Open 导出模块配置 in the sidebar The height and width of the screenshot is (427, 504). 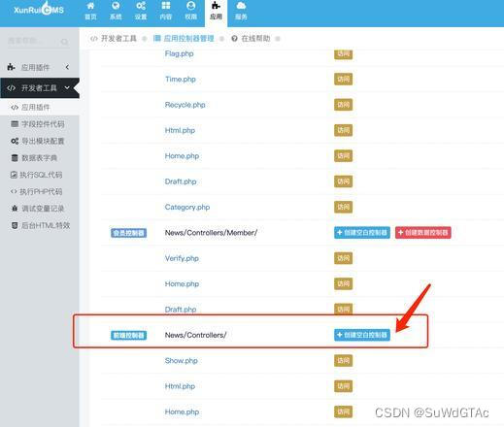[x=43, y=141]
